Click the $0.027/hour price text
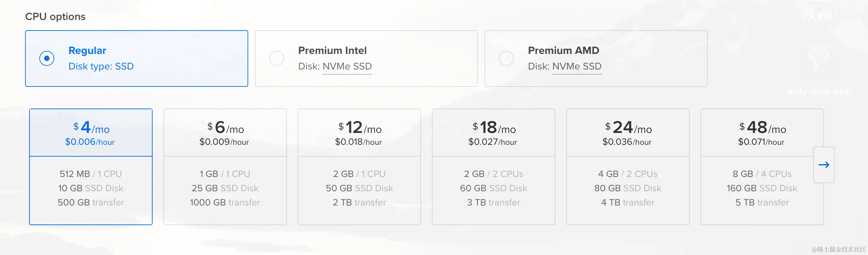 click(493, 142)
